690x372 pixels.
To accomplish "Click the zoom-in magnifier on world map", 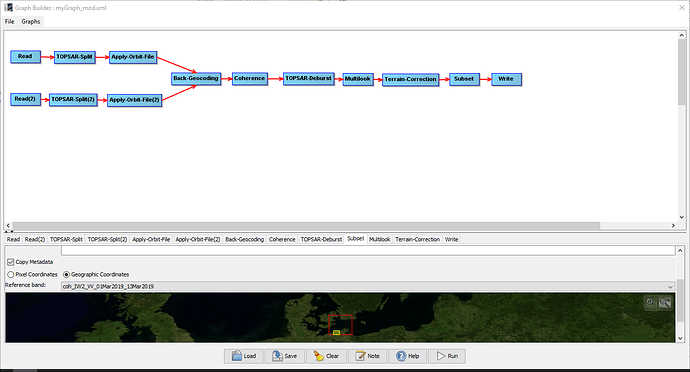I will click(650, 302).
